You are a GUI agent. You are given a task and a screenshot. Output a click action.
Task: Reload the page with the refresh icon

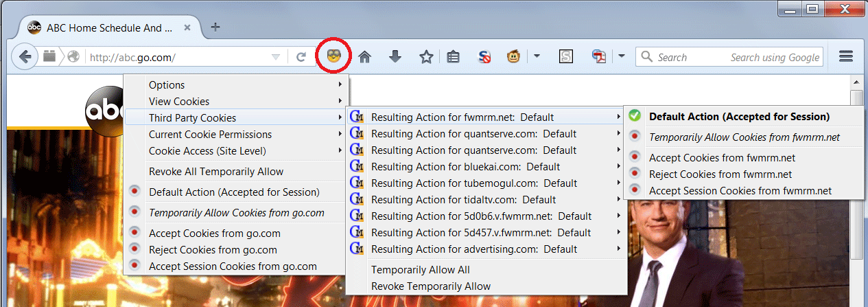pyautogui.click(x=301, y=57)
